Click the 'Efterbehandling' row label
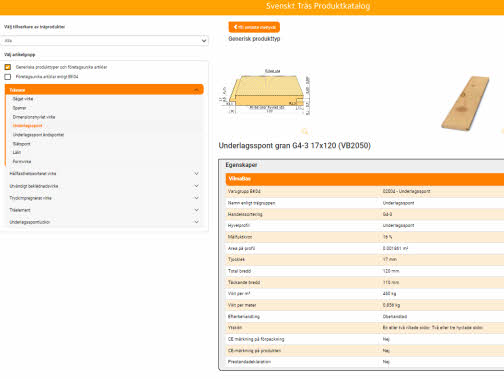 pyautogui.click(x=244, y=316)
